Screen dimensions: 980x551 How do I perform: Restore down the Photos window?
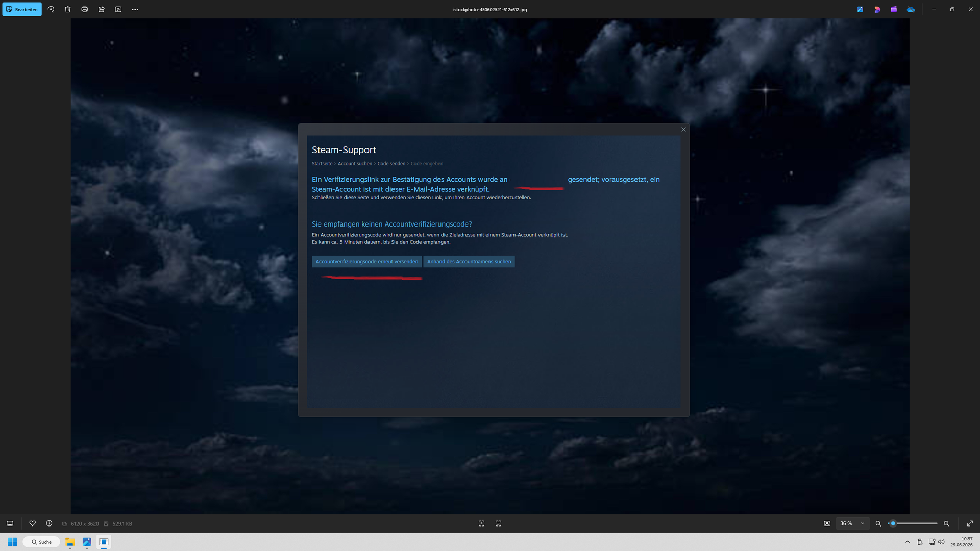click(x=952, y=9)
